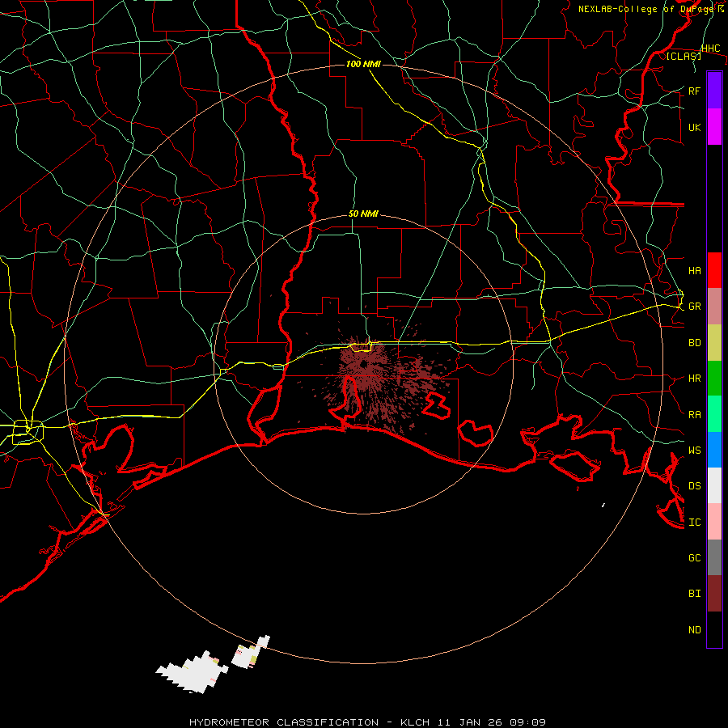Click the 'IC' legend label
This screenshot has height=728, width=728.
(x=694, y=523)
